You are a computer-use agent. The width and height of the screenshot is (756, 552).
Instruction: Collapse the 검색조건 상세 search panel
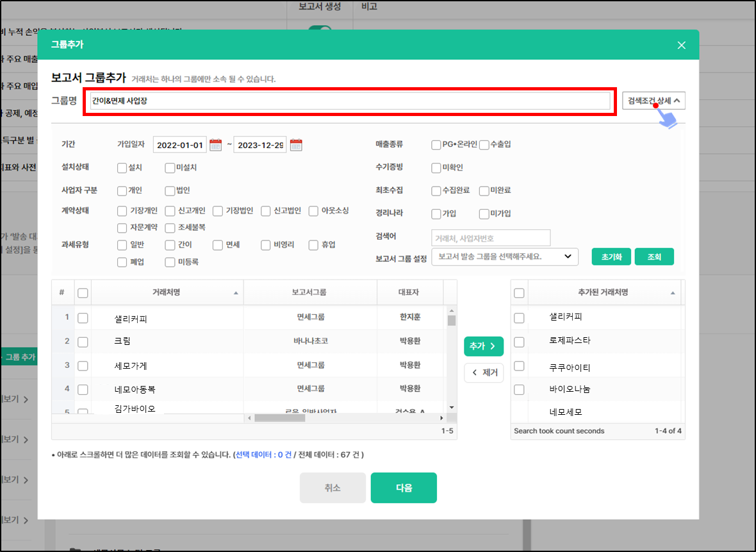coord(653,101)
